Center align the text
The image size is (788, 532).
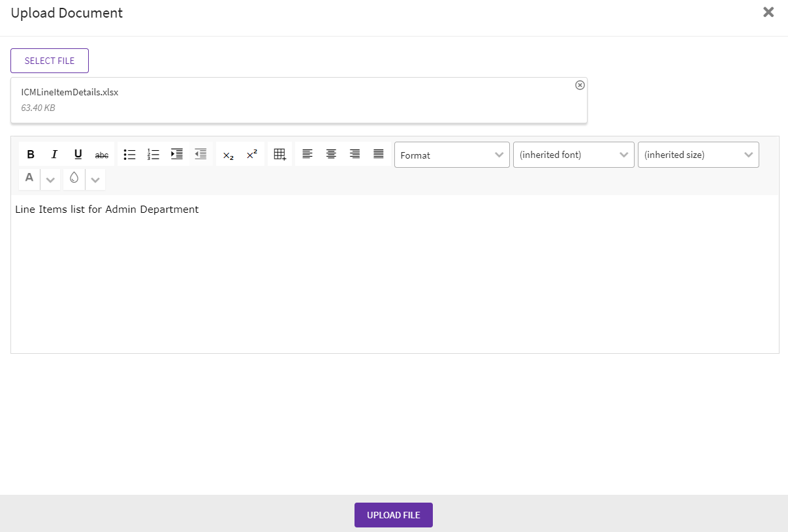point(331,155)
